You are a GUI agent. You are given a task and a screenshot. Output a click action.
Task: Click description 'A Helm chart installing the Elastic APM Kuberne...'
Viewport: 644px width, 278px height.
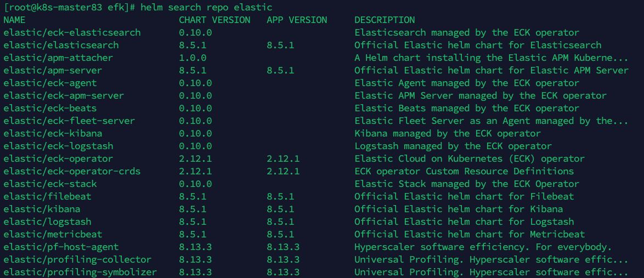click(492, 58)
